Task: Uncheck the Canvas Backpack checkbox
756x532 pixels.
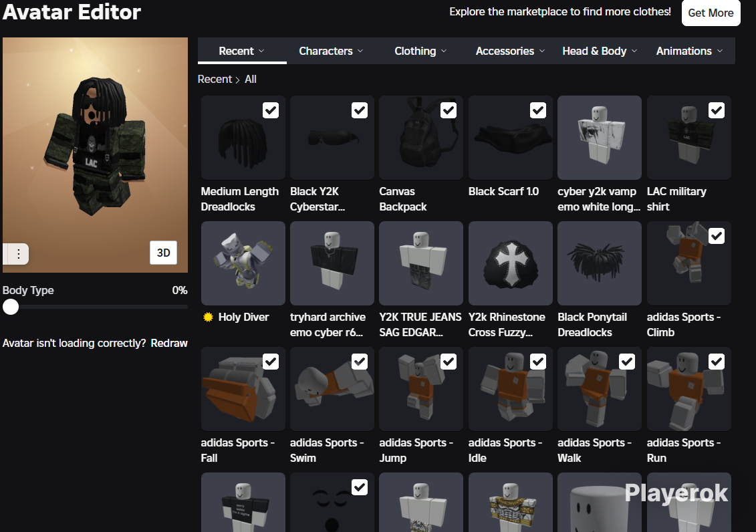Action: (x=449, y=110)
